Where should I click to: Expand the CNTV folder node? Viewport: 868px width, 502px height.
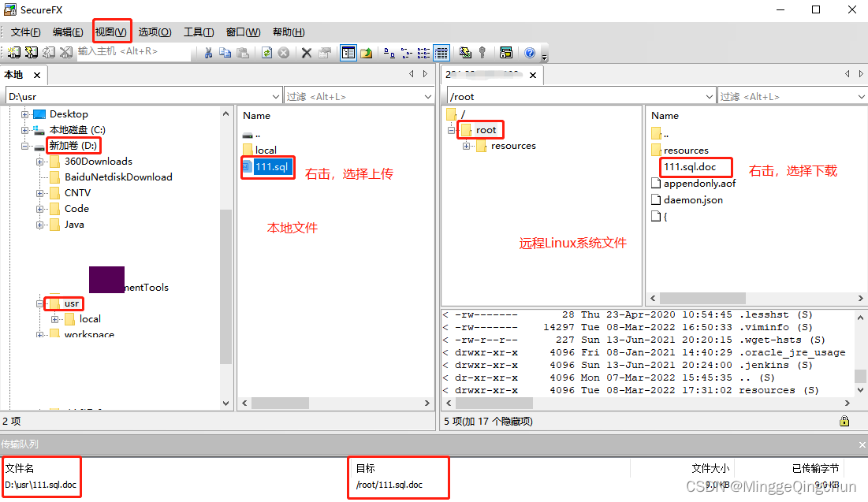pos(39,193)
